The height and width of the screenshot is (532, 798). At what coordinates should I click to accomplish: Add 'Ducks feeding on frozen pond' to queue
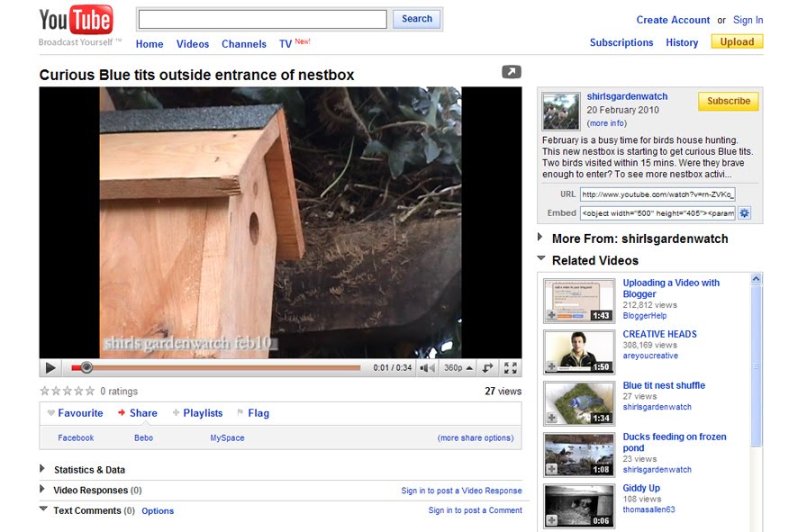click(552, 469)
